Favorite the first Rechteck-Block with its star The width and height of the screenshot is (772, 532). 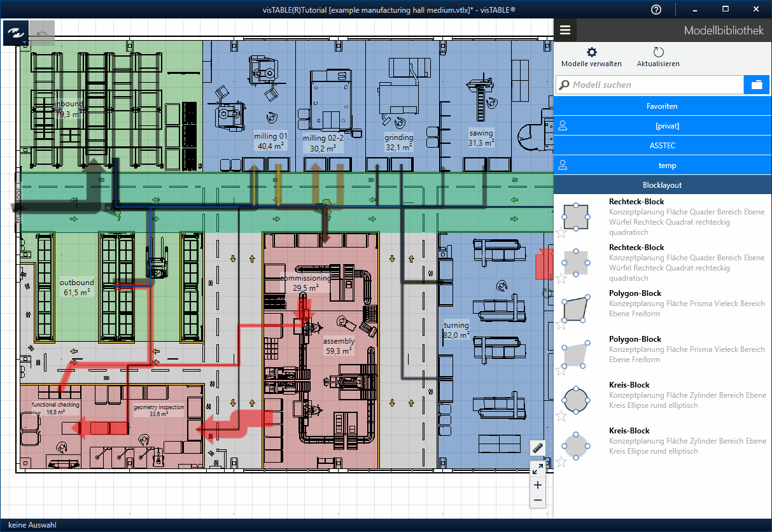561,232
